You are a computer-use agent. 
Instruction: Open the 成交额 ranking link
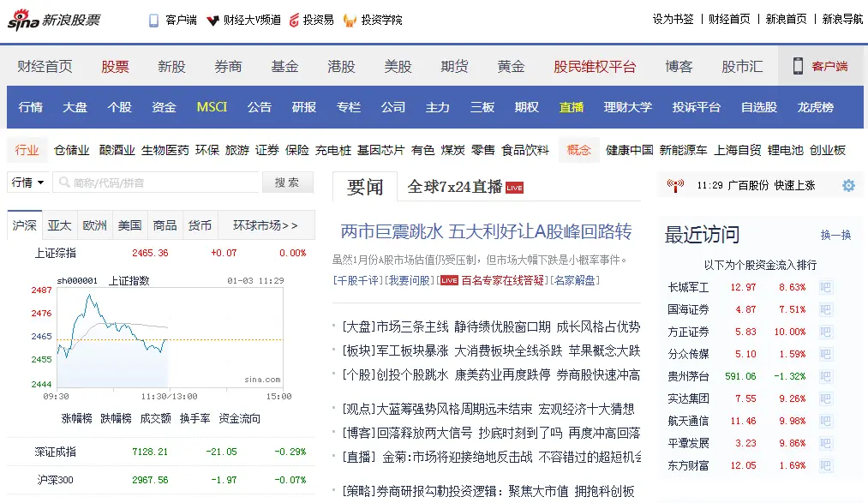156,418
